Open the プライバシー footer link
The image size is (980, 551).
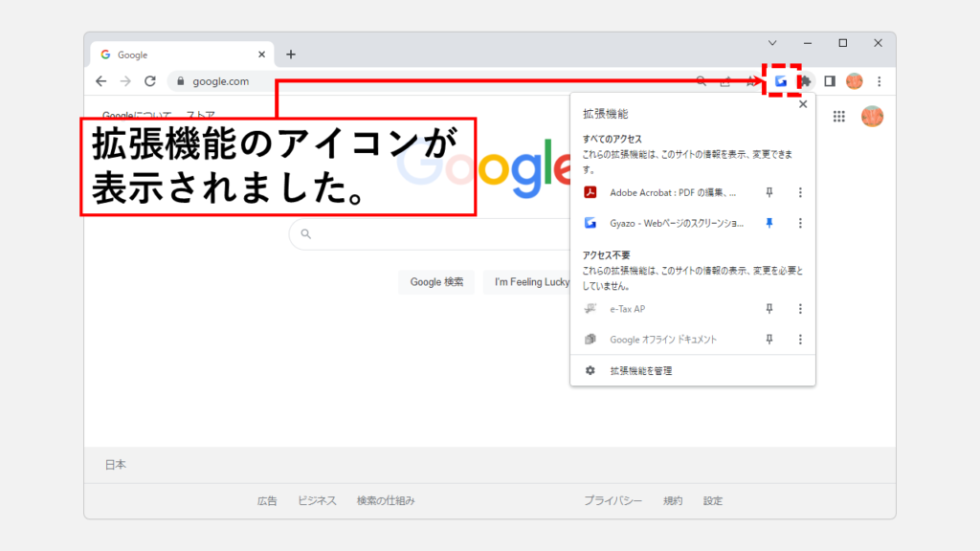(x=612, y=500)
